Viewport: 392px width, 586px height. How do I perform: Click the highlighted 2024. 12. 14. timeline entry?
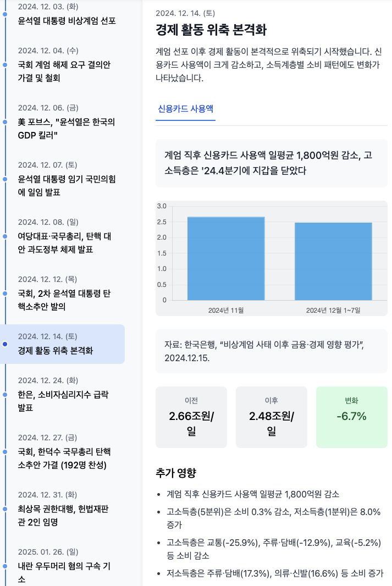click(x=64, y=344)
